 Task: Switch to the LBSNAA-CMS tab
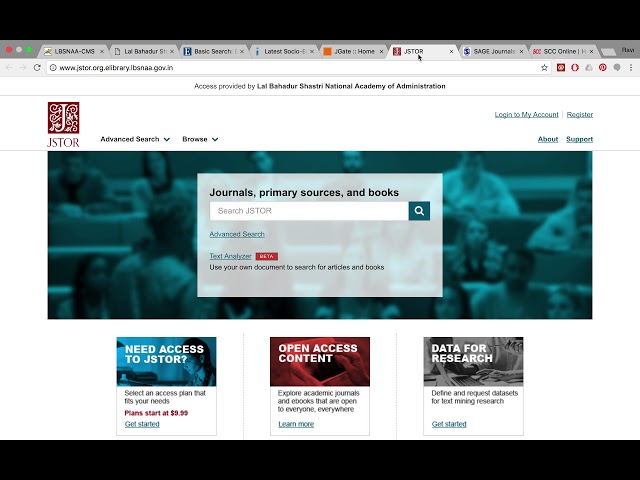[74, 51]
